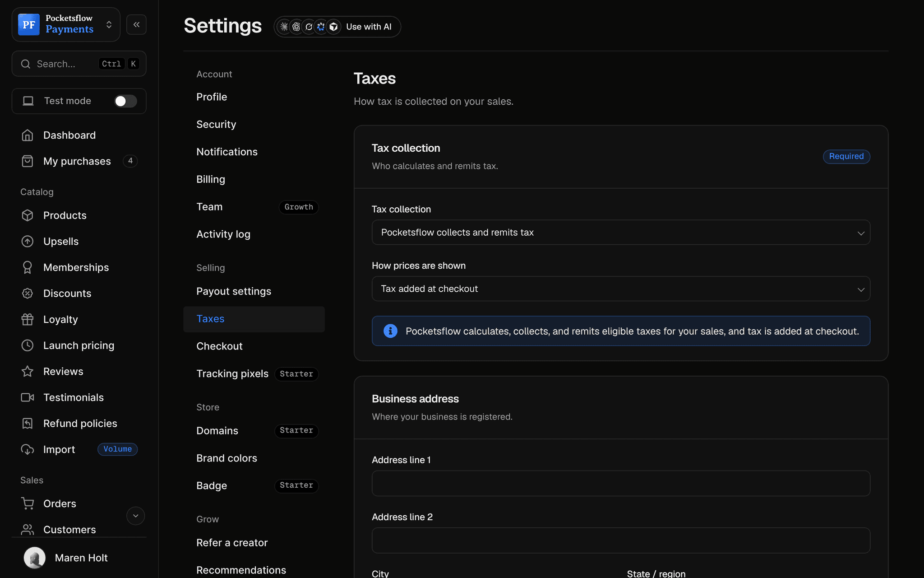Click the Address line 2 field
This screenshot has height=578, width=924.
click(621, 541)
